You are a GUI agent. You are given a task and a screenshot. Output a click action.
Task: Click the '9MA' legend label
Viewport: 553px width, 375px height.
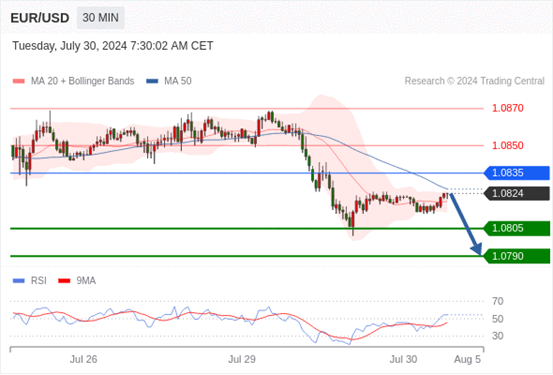[86, 281]
